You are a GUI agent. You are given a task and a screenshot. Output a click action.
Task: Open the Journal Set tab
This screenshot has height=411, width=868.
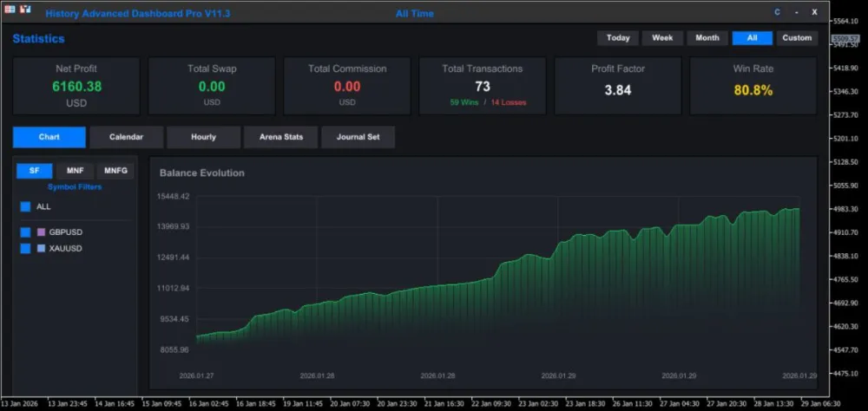click(x=358, y=137)
